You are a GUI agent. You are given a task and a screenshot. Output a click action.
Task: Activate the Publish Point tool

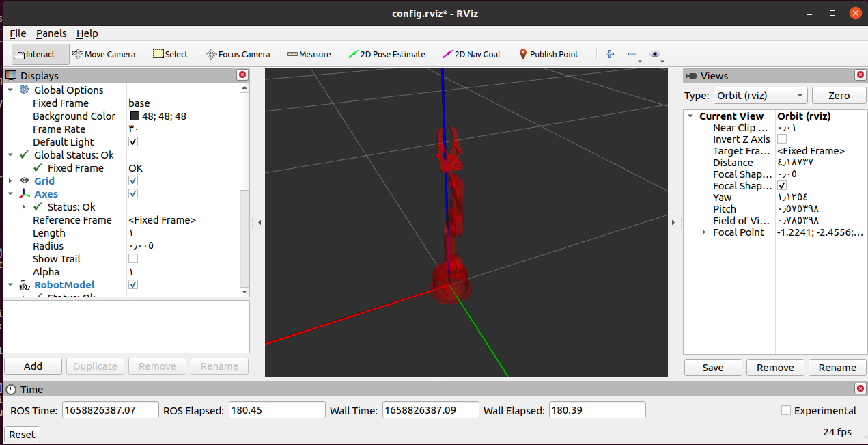(548, 54)
